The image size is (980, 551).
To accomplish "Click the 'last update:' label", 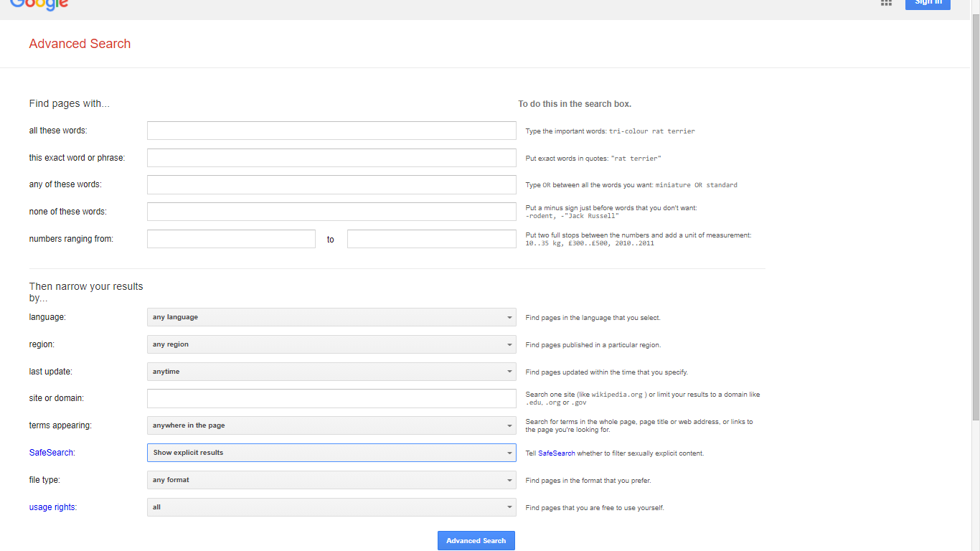I will click(x=51, y=372).
